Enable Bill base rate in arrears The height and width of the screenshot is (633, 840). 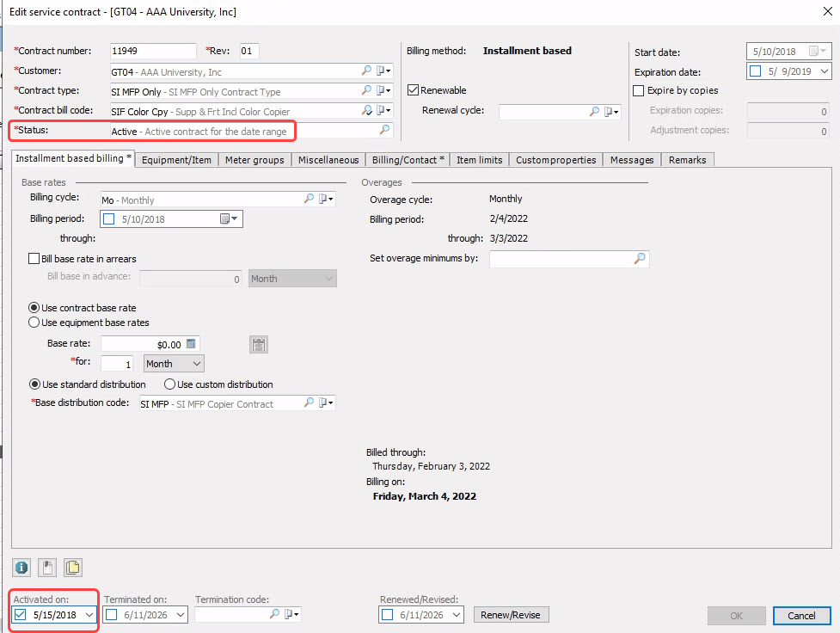click(x=34, y=258)
